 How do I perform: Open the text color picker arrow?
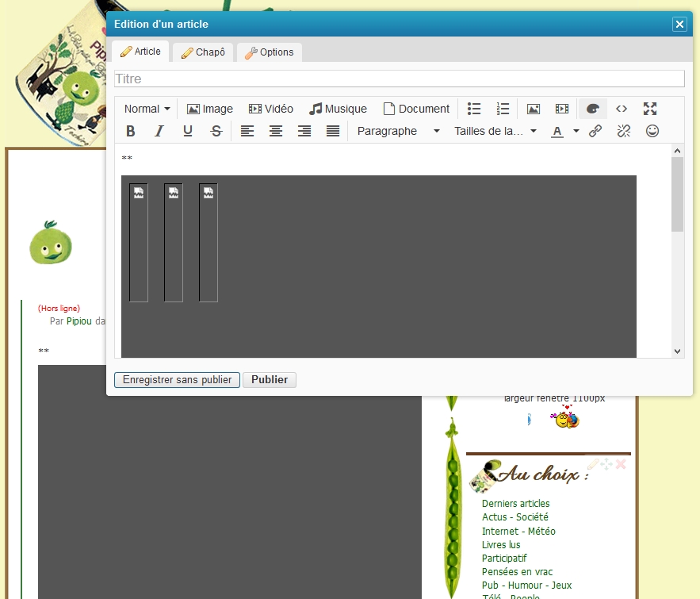point(576,132)
